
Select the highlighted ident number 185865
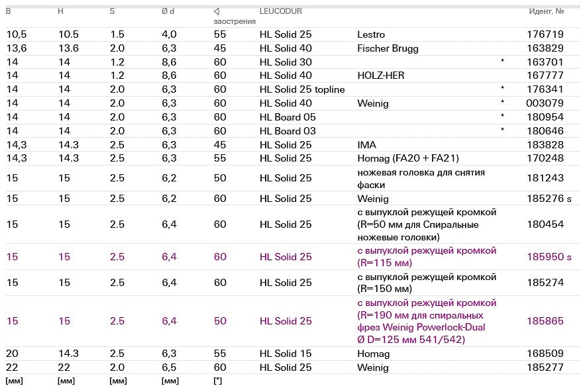pyautogui.click(x=545, y=321)
